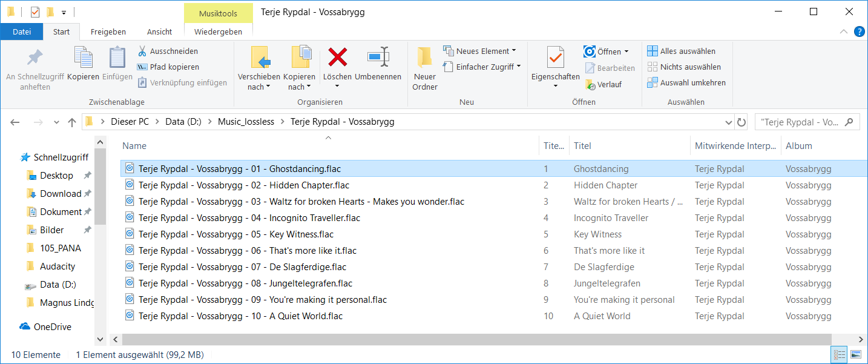
Task: Open the recent locations dropdown chevron
Action: [x=56, y=122]
